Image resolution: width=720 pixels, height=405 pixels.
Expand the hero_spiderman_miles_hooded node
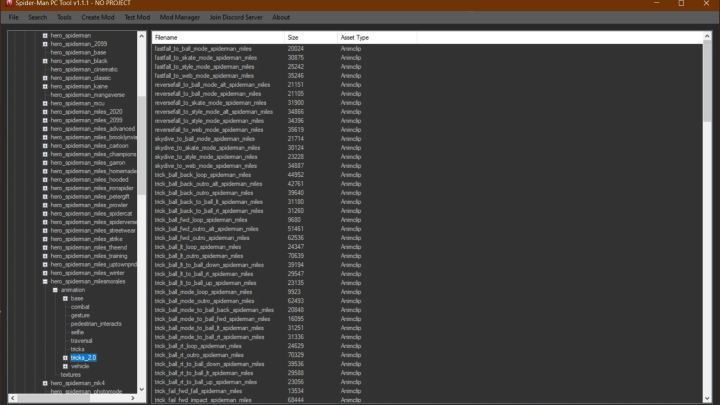[45, 180]
